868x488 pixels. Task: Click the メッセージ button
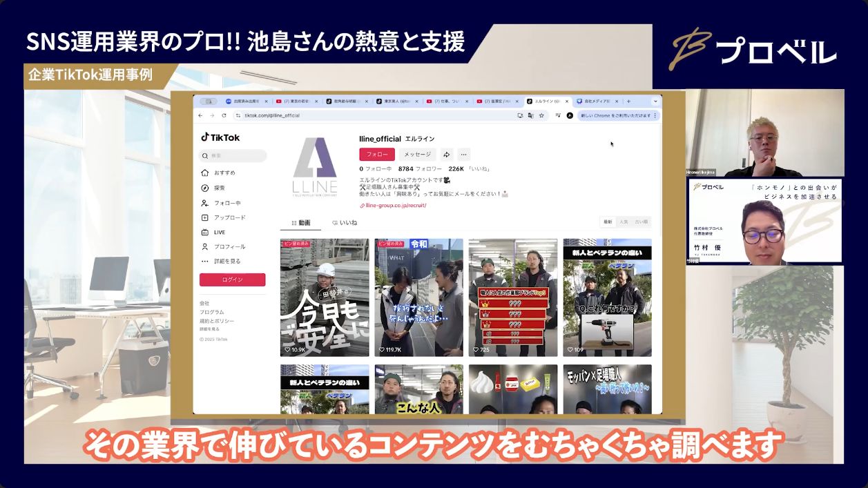[x=417, y=155]
